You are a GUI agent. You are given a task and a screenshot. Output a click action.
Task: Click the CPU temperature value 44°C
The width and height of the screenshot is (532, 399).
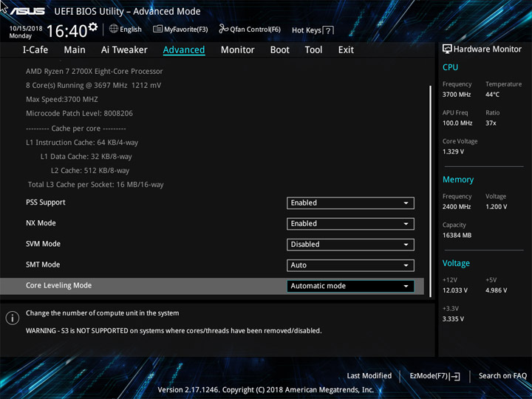click(492, 95)
